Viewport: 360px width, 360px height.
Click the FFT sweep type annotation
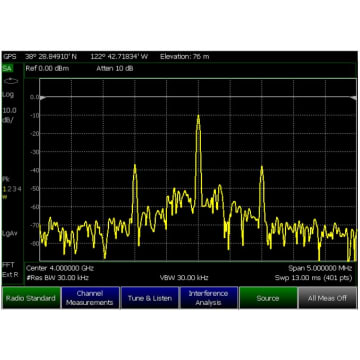[8, 265]
